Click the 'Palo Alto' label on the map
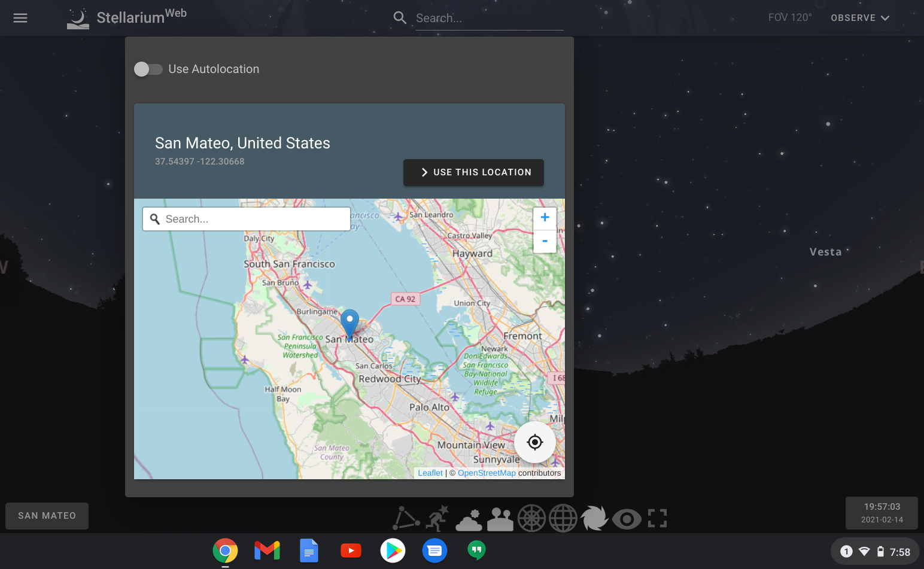This screenshot has width=924, height=569. 429,407
